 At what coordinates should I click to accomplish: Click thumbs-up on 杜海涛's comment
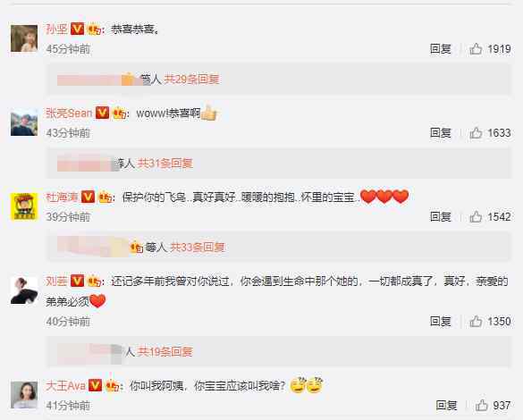(476, 217)
